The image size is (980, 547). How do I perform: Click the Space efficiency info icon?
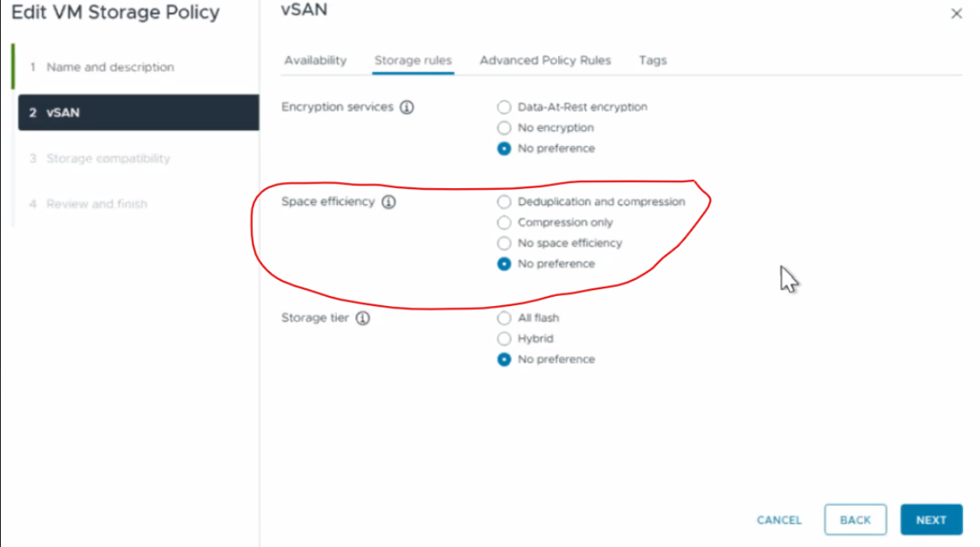[x=389, y=202]
